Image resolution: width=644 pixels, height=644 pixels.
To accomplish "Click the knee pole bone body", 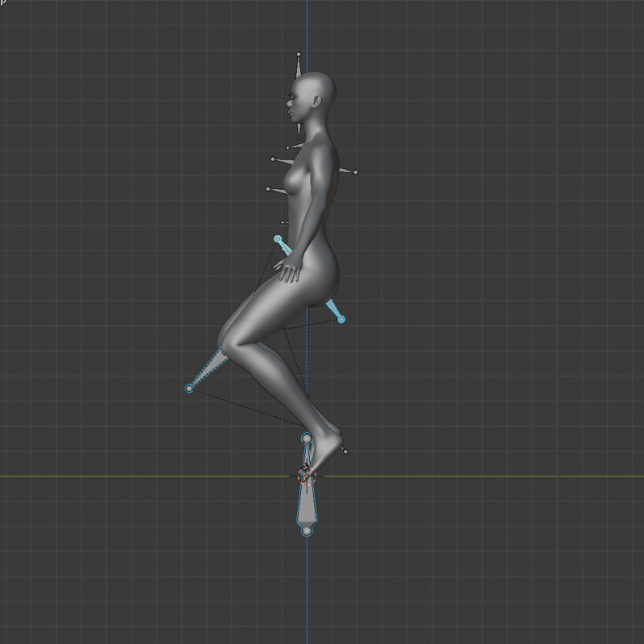I will 208,369.
